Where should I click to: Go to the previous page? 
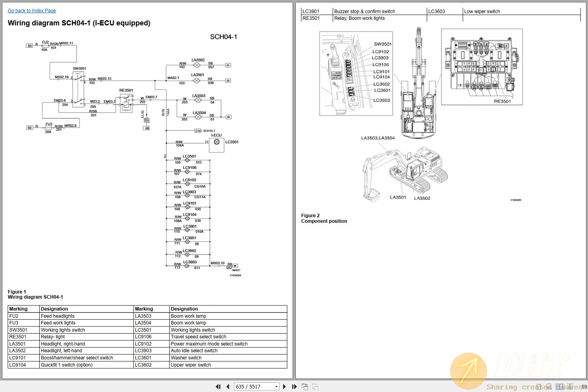(227, 386)
